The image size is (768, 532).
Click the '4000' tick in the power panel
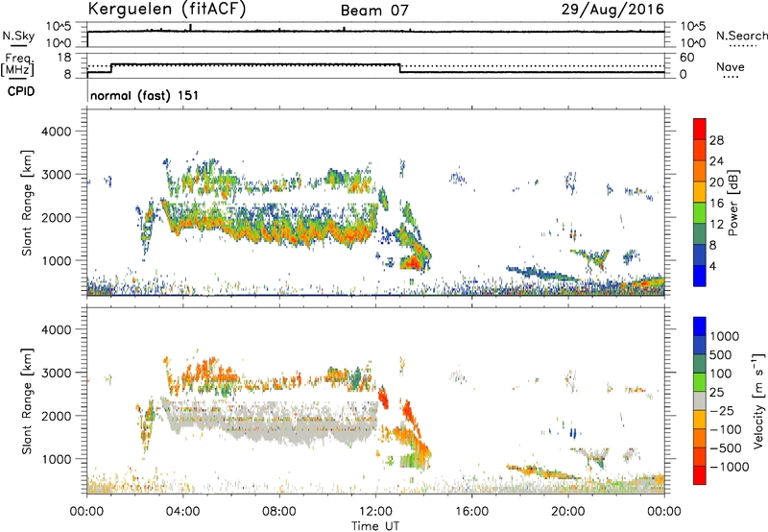click(57, 132)
